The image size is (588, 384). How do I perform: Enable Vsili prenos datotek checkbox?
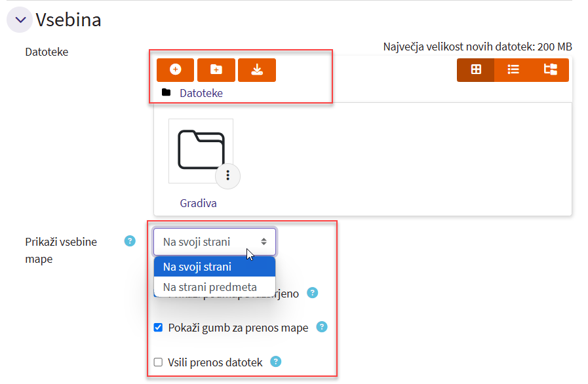[x=158, y=362]
